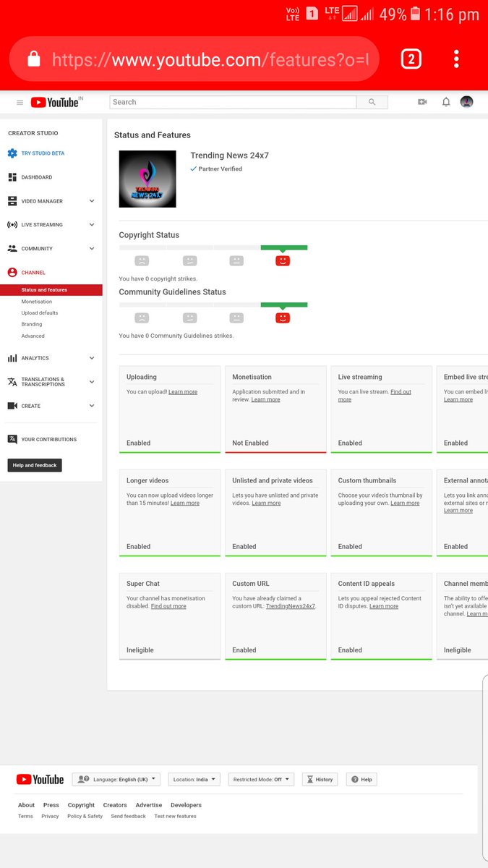
Task: Click the Dashboard grid icon
Action: pos(12,177)
